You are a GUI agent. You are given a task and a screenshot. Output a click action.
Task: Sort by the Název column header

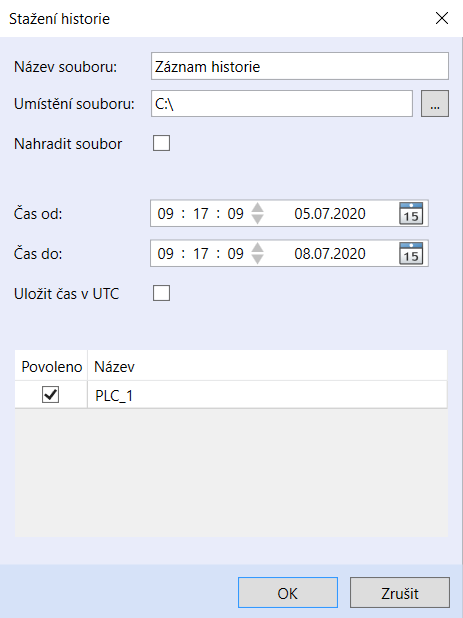click(267, 366)
